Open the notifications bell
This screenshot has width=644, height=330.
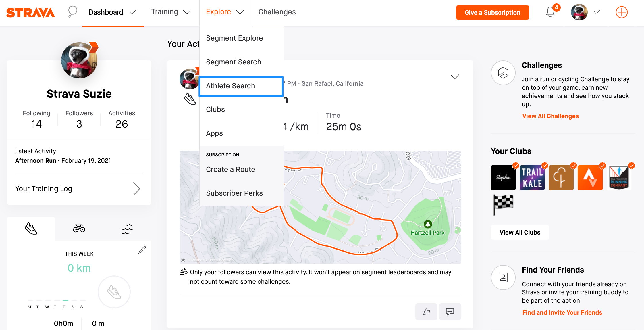pyautogui.click(x=551, y=11)
